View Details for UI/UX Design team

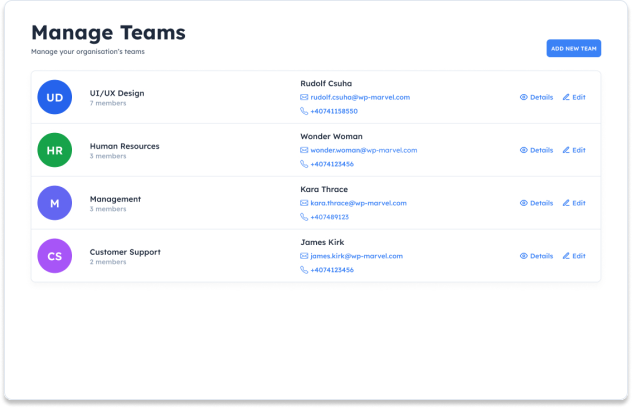tap(536, 97)
